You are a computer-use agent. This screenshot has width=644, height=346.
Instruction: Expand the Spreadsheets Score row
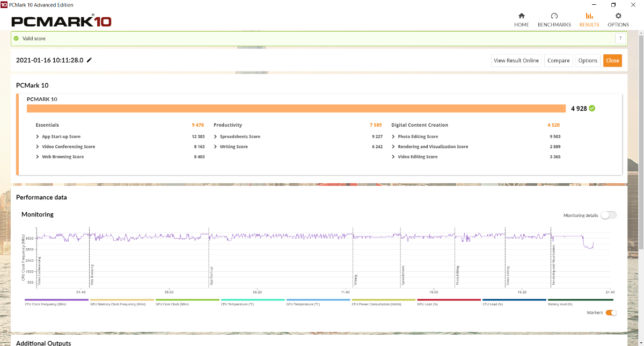tap(215, 136)
